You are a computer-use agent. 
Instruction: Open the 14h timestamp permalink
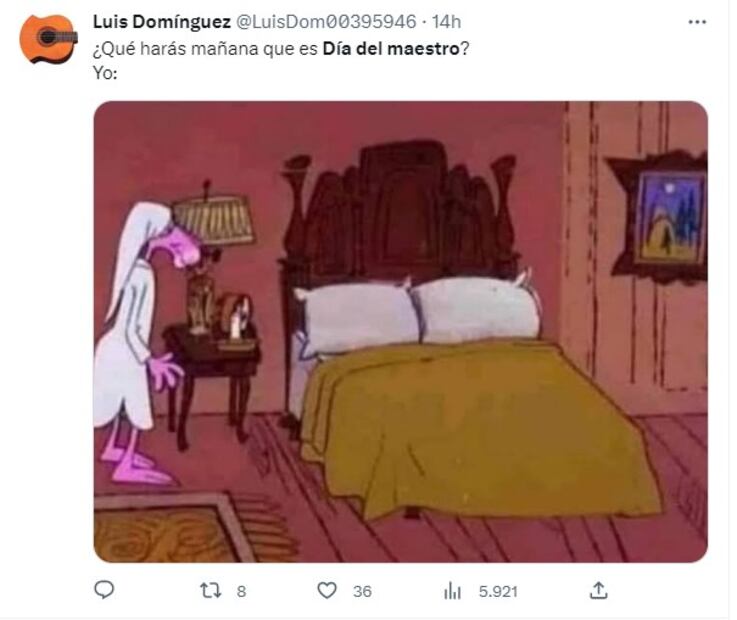click(446, 22)
